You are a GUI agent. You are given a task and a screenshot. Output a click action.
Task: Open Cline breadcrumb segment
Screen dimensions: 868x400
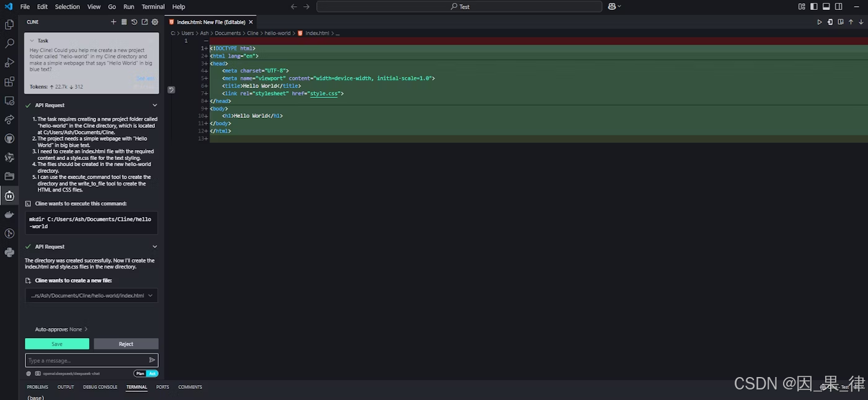(252, 33)
